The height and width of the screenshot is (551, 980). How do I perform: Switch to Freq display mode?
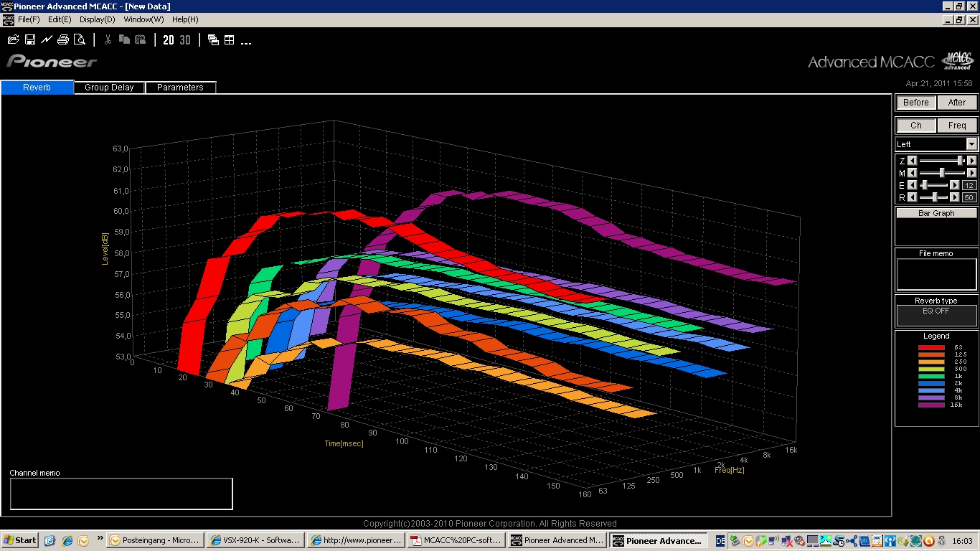tap(956, 126)
